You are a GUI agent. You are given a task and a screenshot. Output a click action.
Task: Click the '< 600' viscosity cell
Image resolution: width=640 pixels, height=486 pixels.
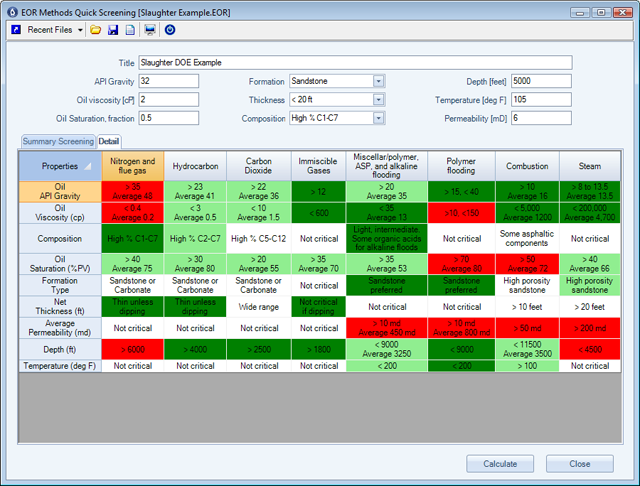tap(318, 213)
